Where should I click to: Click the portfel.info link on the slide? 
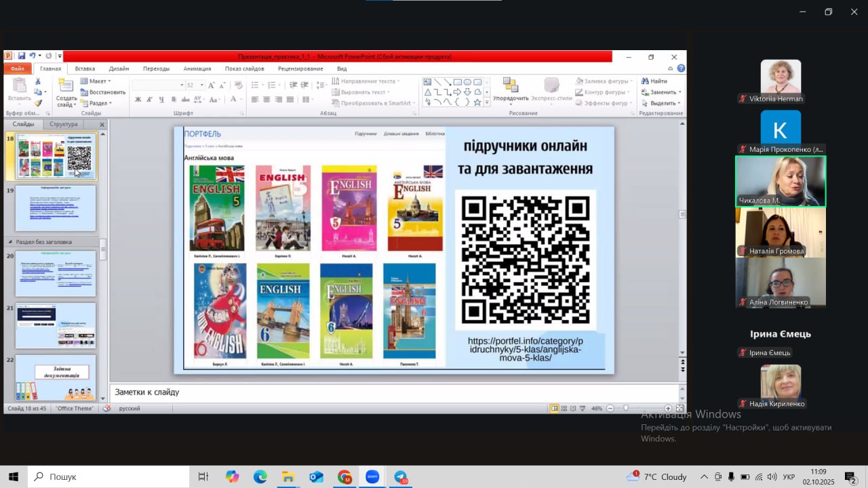525,349
